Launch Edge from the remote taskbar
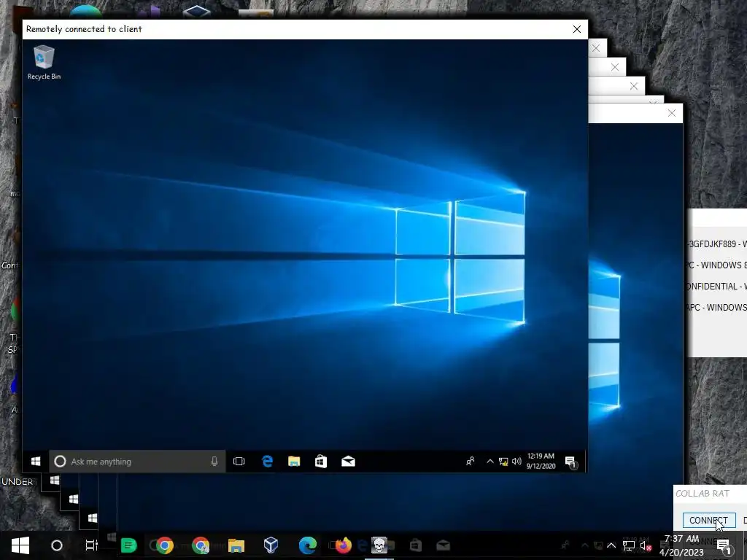The width and height of the screenshot is (747, 560). [267, 462]
